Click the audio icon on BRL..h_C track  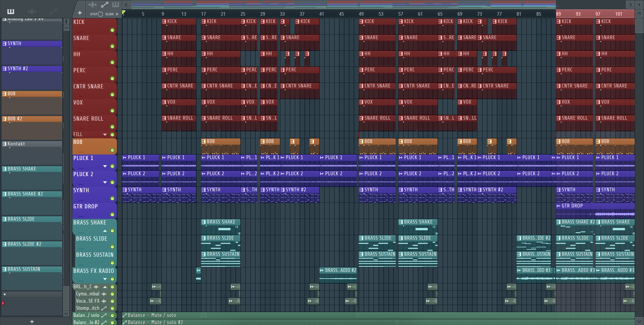[x=96, y=287]
